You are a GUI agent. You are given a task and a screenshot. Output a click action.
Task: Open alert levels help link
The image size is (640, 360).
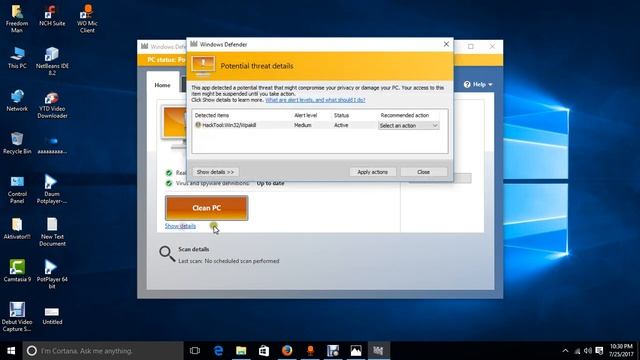coord(315,100)
